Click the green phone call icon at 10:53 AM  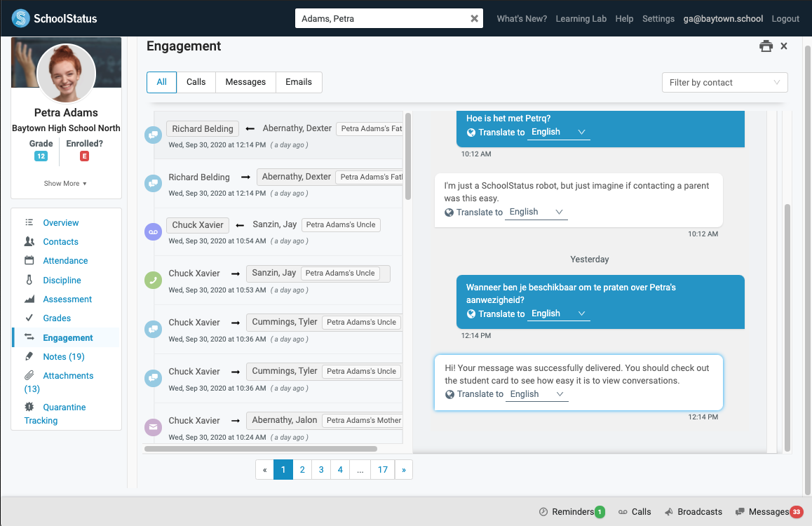tap(153, 281)
